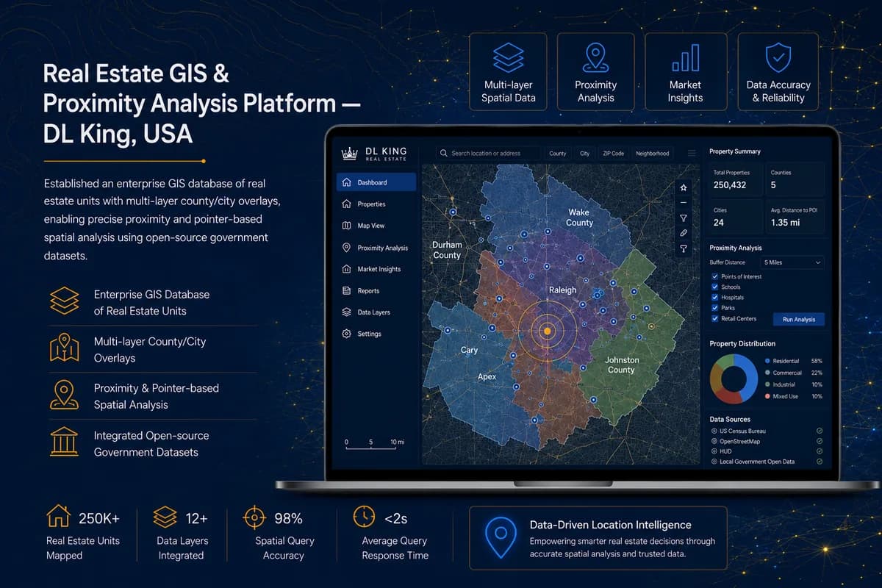
Task: Click the star icon in map toolbar
Action: (684, 187)
